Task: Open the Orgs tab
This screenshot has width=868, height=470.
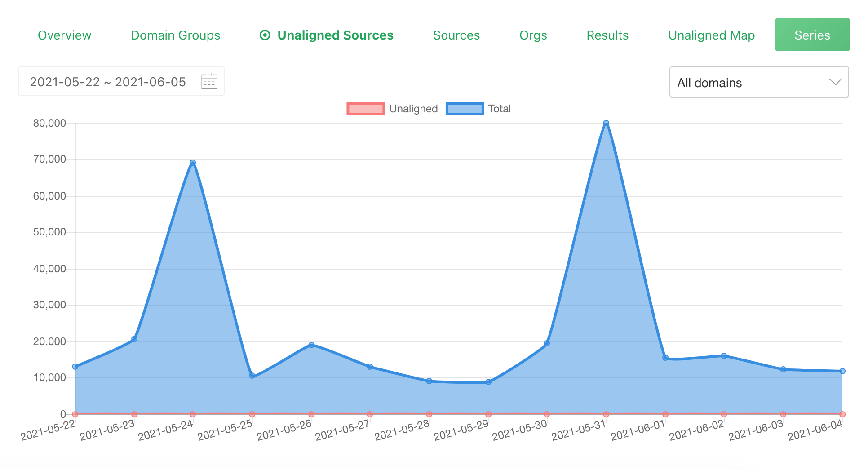Action: tap(533, 35)
